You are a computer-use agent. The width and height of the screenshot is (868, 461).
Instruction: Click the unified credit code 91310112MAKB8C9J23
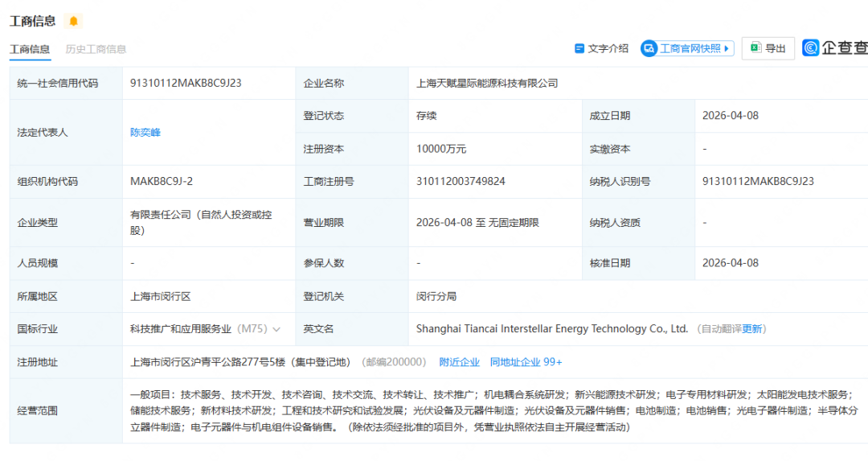tap(186, 83)
